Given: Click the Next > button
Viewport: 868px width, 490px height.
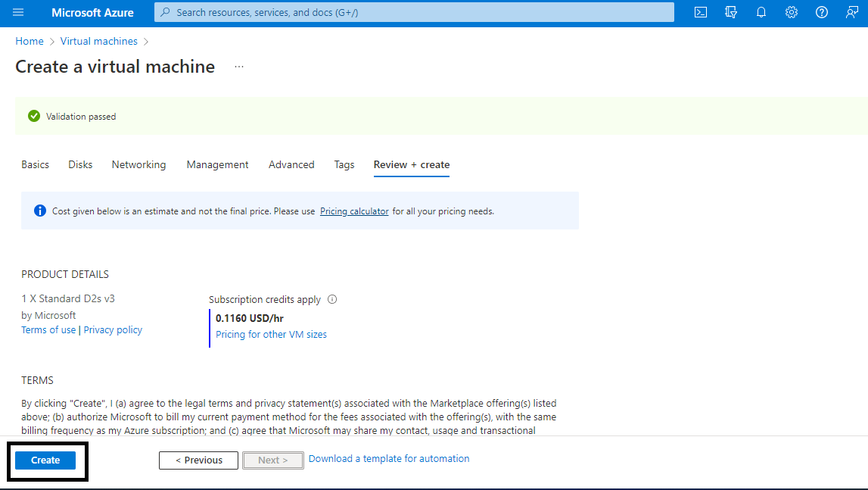Looking at the screenshot, I should 273,460.
